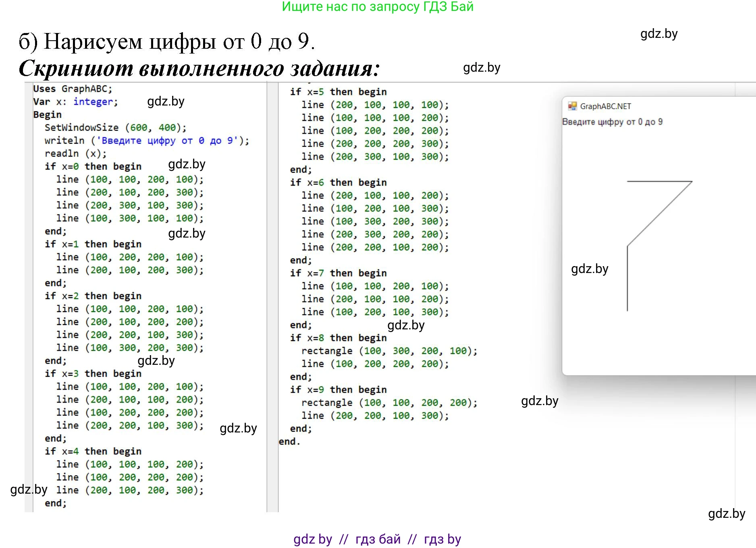Image resolution: width=756 pixels, height=548 pixels.
Task: Place cursor on 'Var x: integer;' line
Action: tap(75, 101)
